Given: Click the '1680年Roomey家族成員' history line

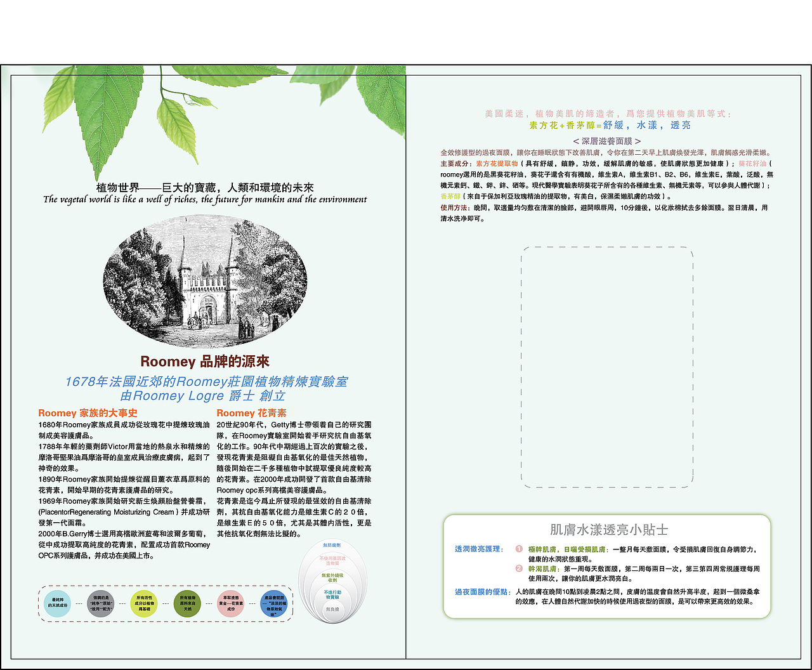Looking at the screenshot, I should pyautogui.click(x=124, y=424).
